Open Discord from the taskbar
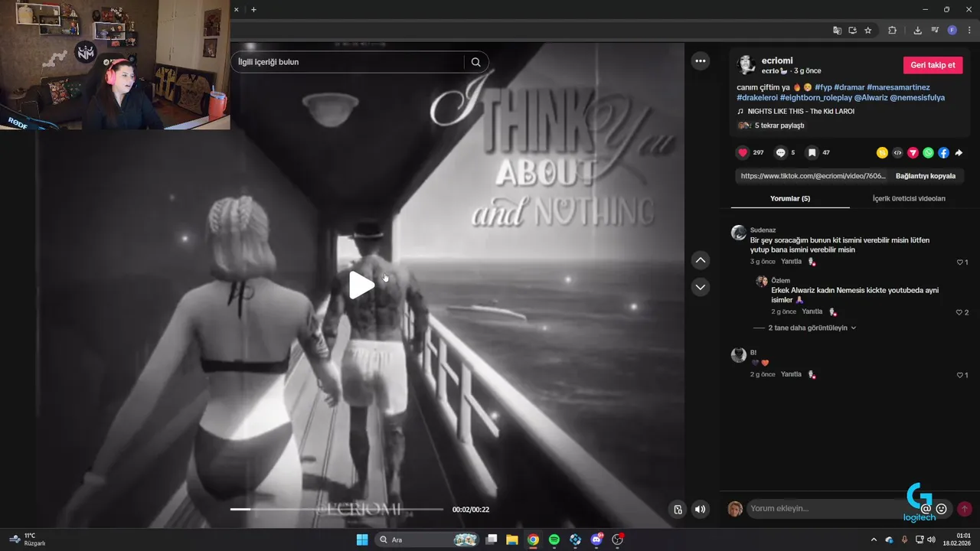The height and width of the screenshot is (551, 980). [596, 540]
